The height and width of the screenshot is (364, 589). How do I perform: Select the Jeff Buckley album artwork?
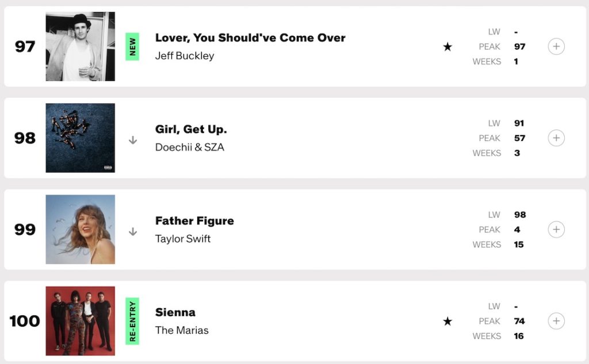pos(80,46)
